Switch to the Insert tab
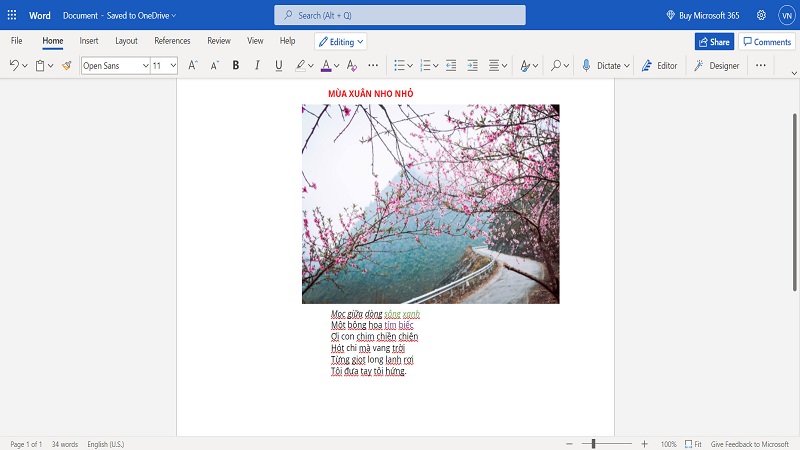The height and width of the screenshot is (450, 800). point(89,41)
